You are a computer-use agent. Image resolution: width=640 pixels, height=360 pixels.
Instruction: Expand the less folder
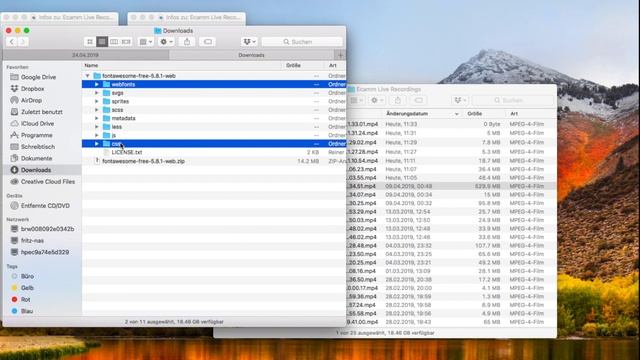click(x=97, y=127)
